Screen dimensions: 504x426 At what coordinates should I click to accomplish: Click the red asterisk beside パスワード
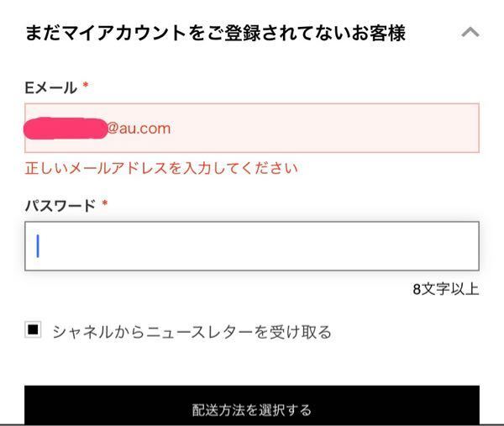tap(104, 203)
